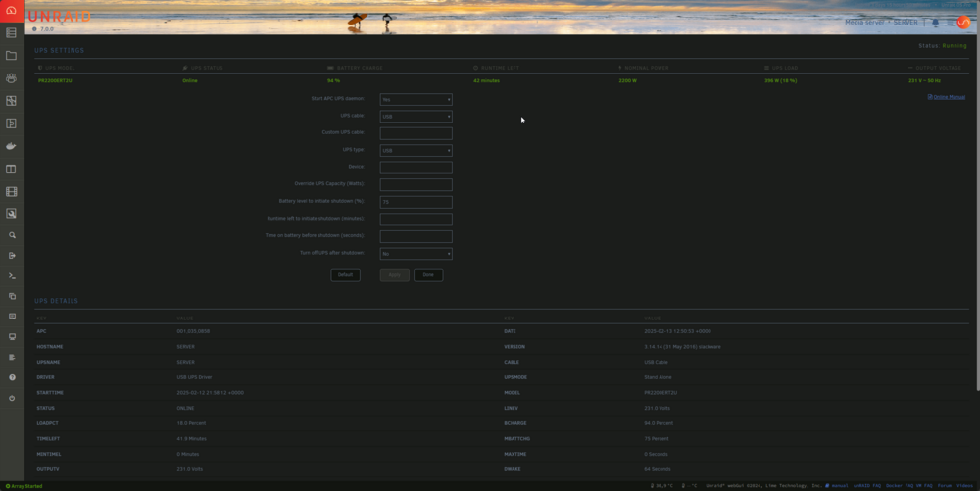
Task: Click the USB UPS Driver value
Action: (x=194, y=377)
